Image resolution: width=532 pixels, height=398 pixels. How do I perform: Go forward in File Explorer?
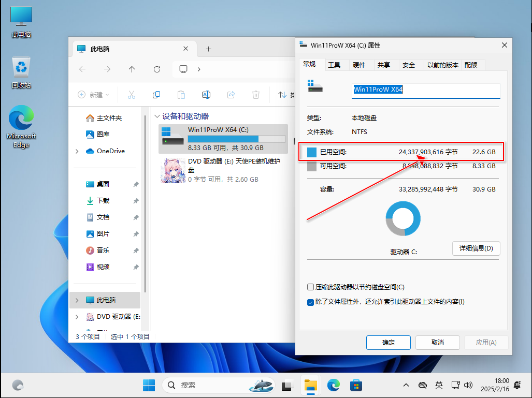click(x=107, y=69)
